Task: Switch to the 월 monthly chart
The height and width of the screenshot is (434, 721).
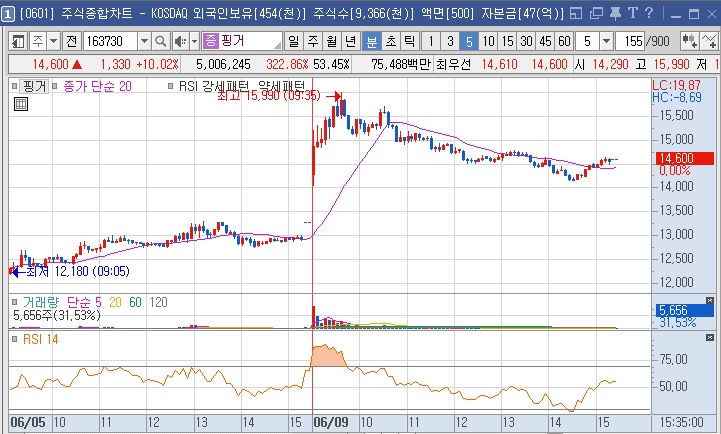Action: [332, 41]
